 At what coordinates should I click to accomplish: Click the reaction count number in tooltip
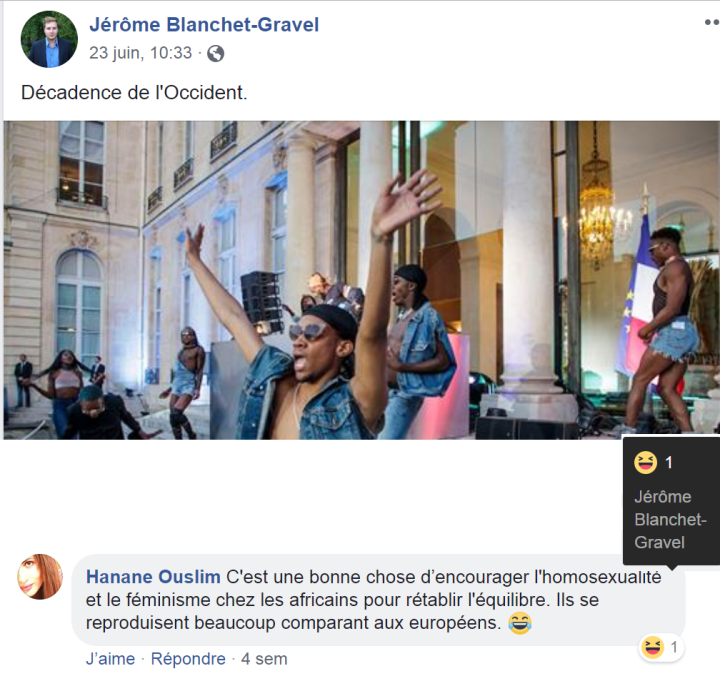point(669,462)
